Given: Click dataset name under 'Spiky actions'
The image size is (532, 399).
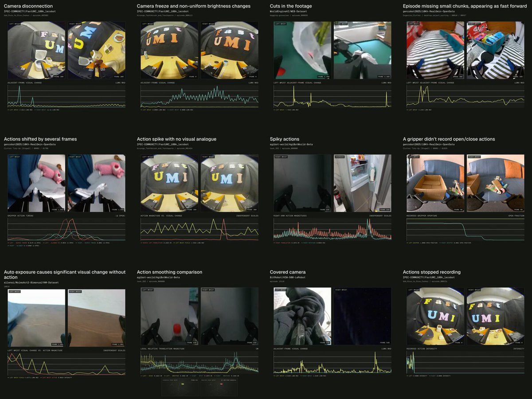Looking at the screenshot, I should [x=292, y=145].
